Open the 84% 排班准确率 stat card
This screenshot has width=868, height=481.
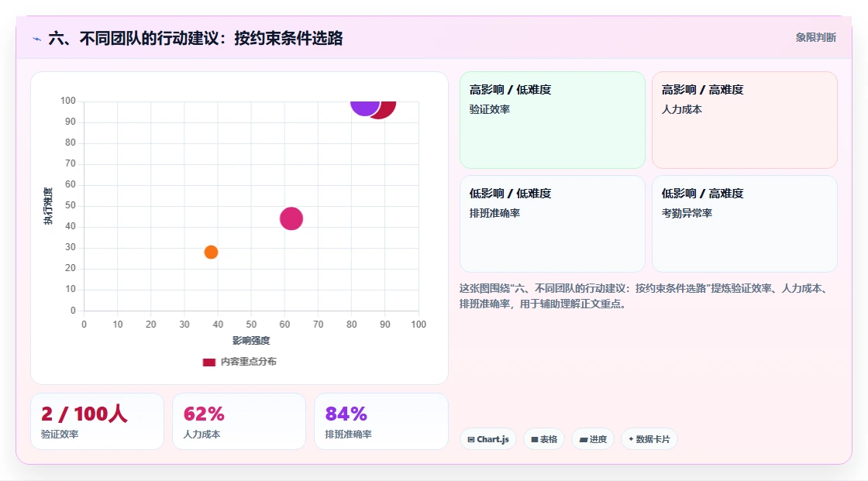tap(381, 421)
